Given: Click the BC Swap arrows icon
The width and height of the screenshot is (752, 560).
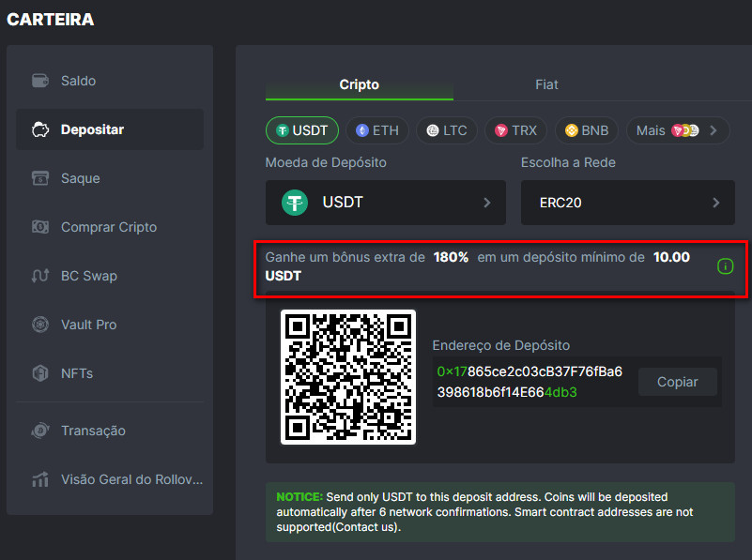Looking at the screenshot, I should 40,276.
